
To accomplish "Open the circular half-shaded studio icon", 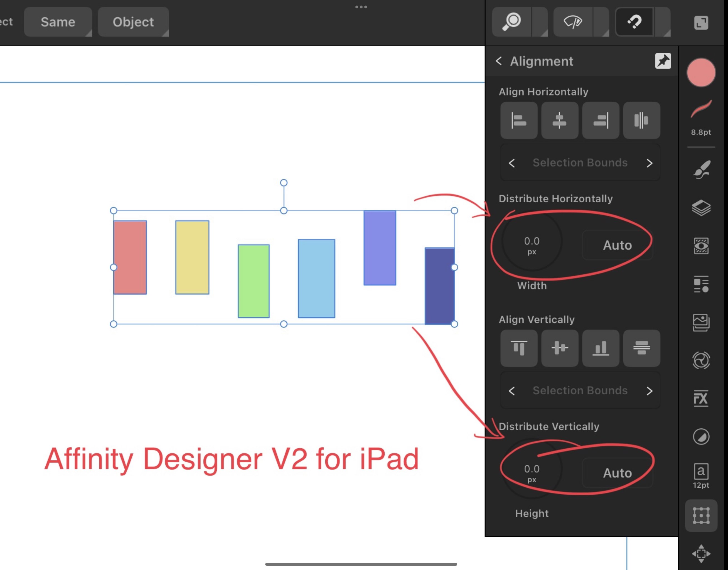I will pyautogui.click(x=701, y=436).
